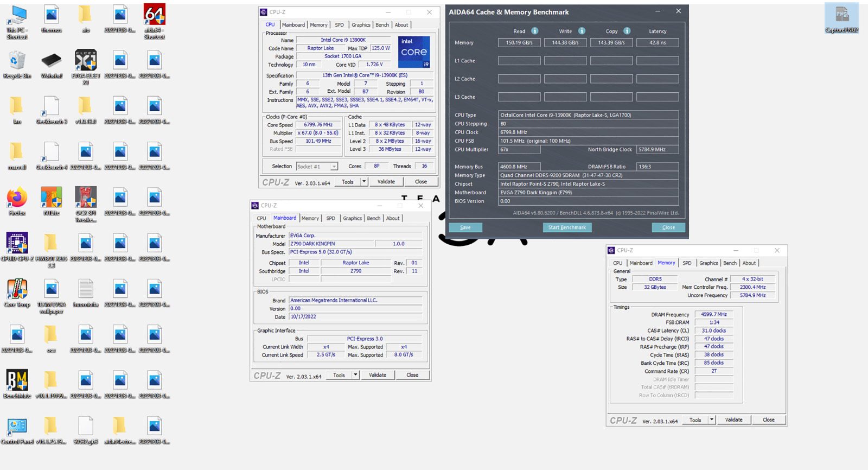Open the Graphics tab in the CPU-Z Mainboard window
This screenshot has width=868, height=470.
point(352,218)
